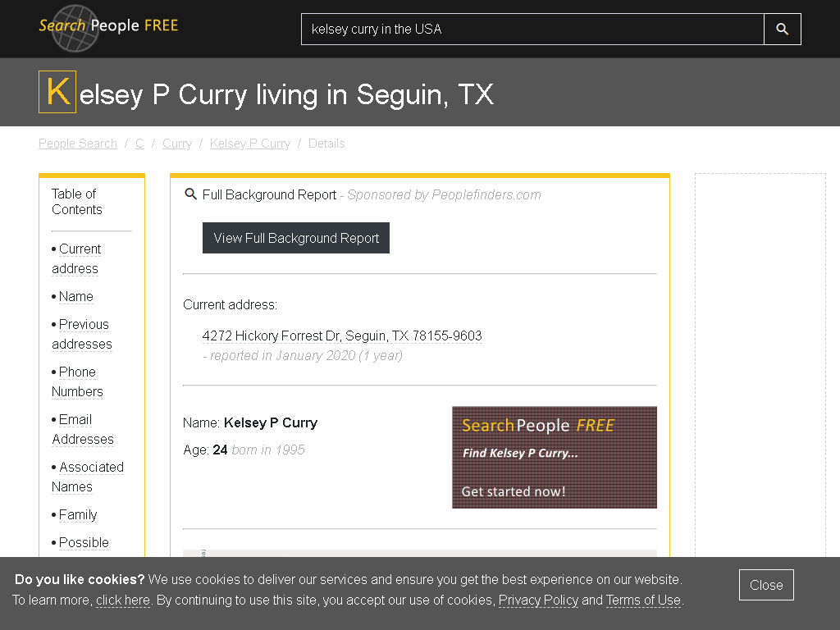
Task: Jump to Family section in contents
Action: [x=78, y=515]
